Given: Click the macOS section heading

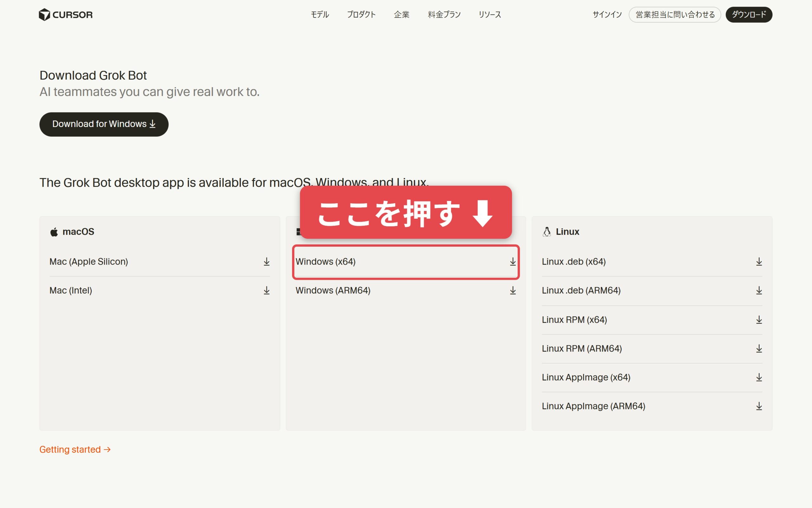Looking at the screenshot, I should 78,232.
